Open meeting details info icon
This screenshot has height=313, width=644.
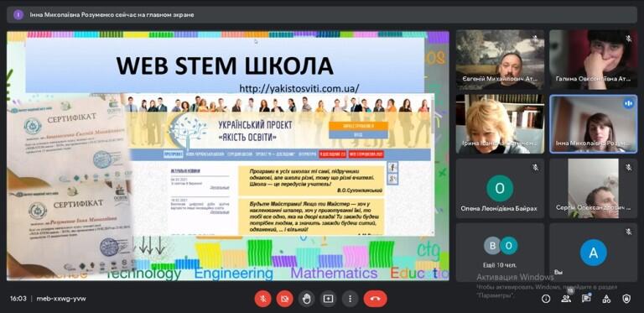[546, 299]
